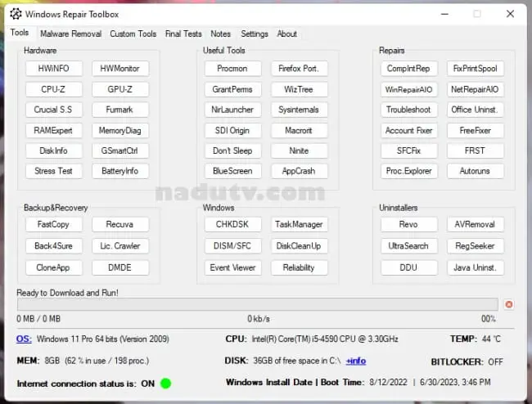
Task: Run the CPU-Z tool
Action: (53, 89)
